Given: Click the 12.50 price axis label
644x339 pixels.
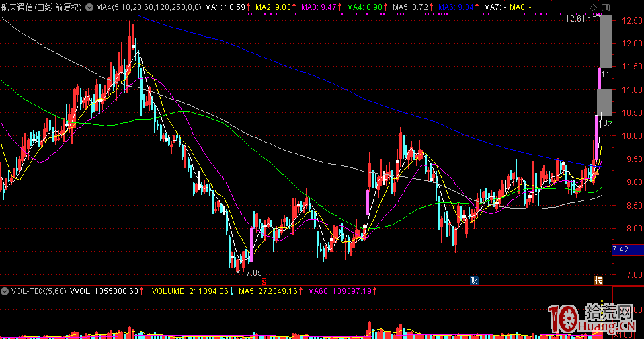Looking at the screenshot, I should (632, 21).
